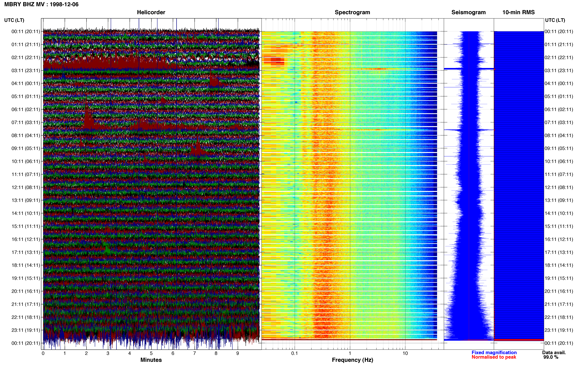The image size is (588, 368).
Task: Select the Helicorder panel heading
Action: point(151,12)
